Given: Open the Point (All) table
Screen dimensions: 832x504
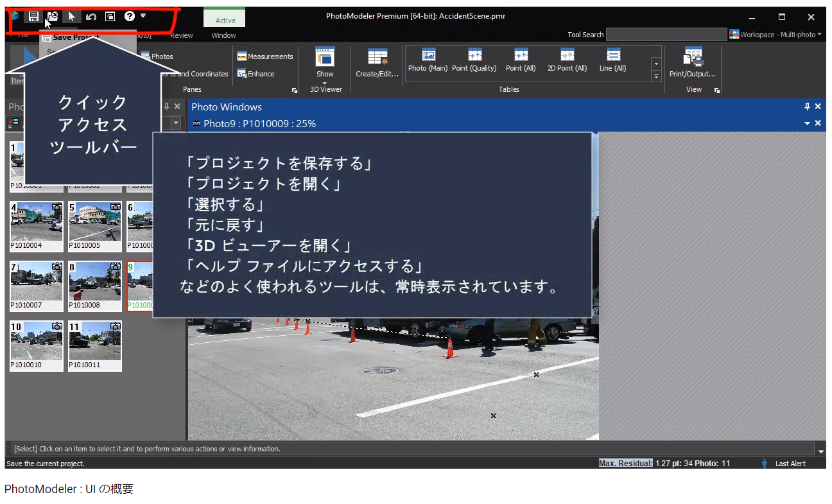Looking at the screenshot, I should pyautogui.click(x=521, y=61).
